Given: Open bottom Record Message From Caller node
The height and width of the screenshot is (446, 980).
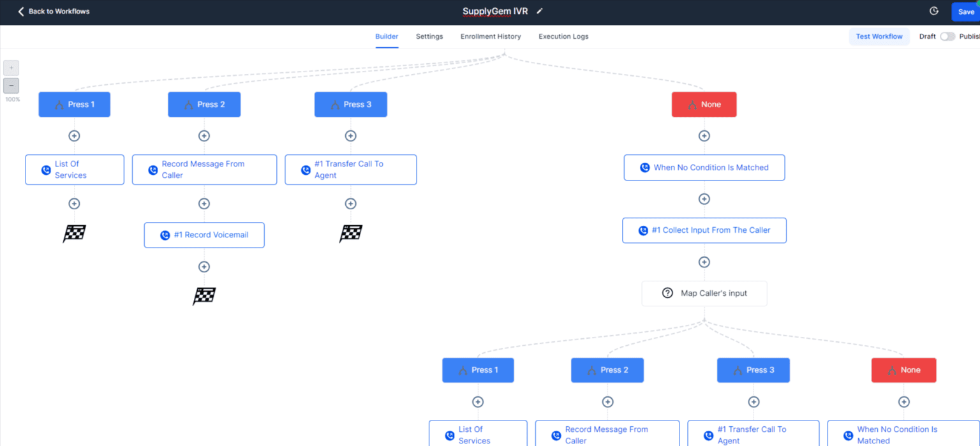Looking at the screenshot, I should pyautogui.click(x=607, y=433).
